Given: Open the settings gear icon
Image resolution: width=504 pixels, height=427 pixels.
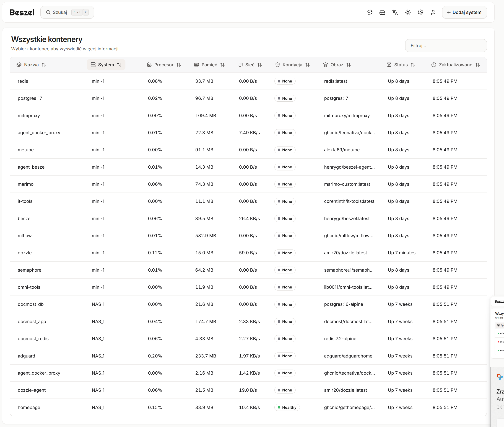Looking at the screenshot, I should (x=420, y=12).
